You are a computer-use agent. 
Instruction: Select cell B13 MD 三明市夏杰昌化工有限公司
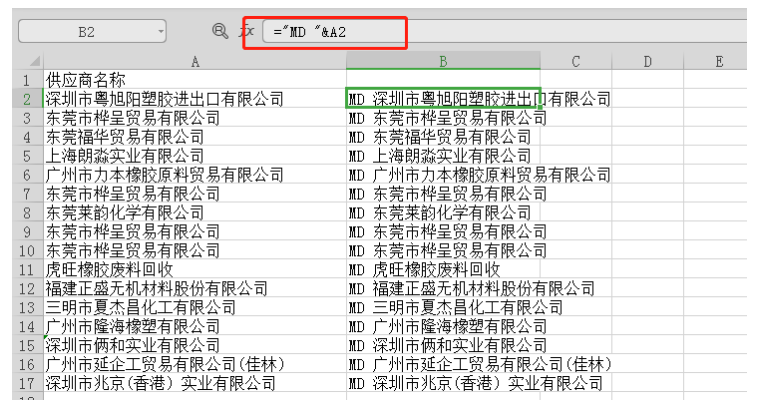point(443,307)
